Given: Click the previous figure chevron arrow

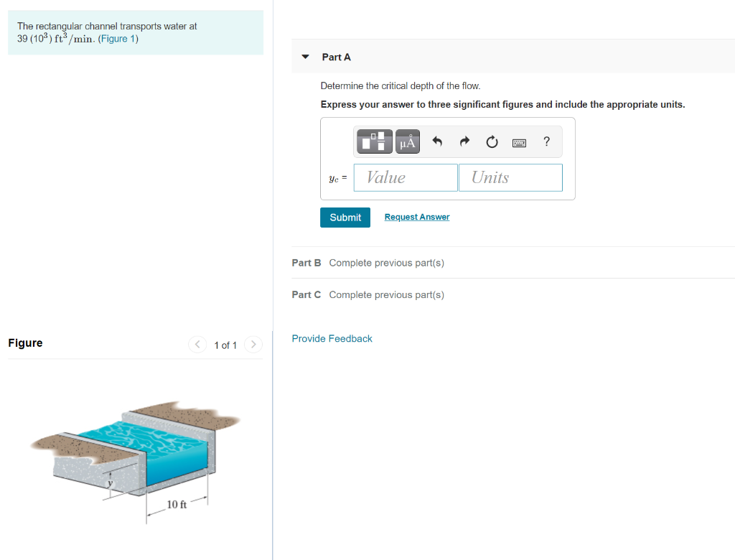Looking at the screenshot, I should [x=197, y=345].
